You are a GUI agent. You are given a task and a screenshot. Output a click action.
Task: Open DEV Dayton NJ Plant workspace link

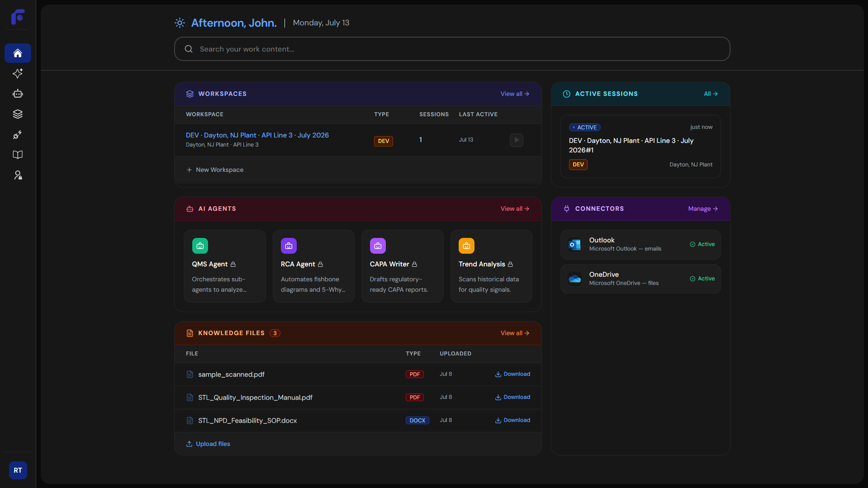point(257,135)
